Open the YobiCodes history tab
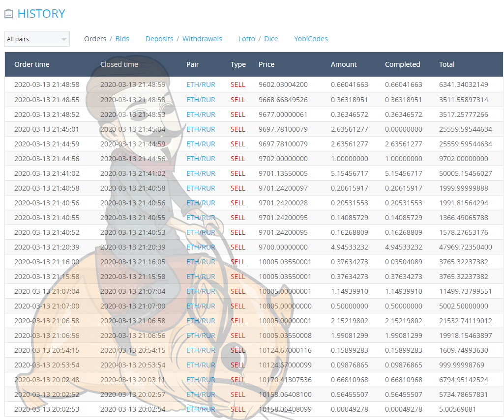The width and height of the screenshot is (504, 420). coord(311,39)
